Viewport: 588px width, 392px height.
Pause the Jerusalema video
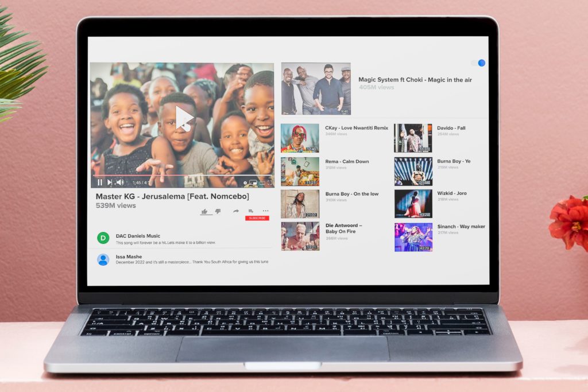pyautogui.click(x=100, y=182)
